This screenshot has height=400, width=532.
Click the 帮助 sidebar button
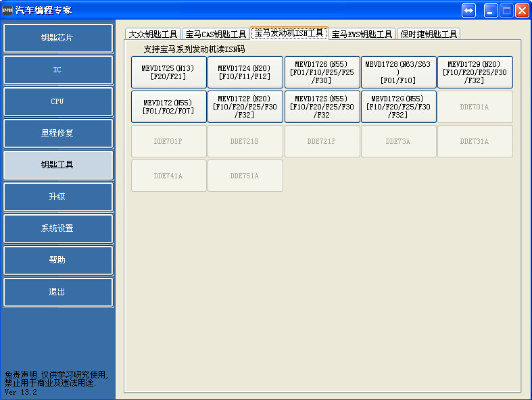pyautogui.click(x=58, y=260)
